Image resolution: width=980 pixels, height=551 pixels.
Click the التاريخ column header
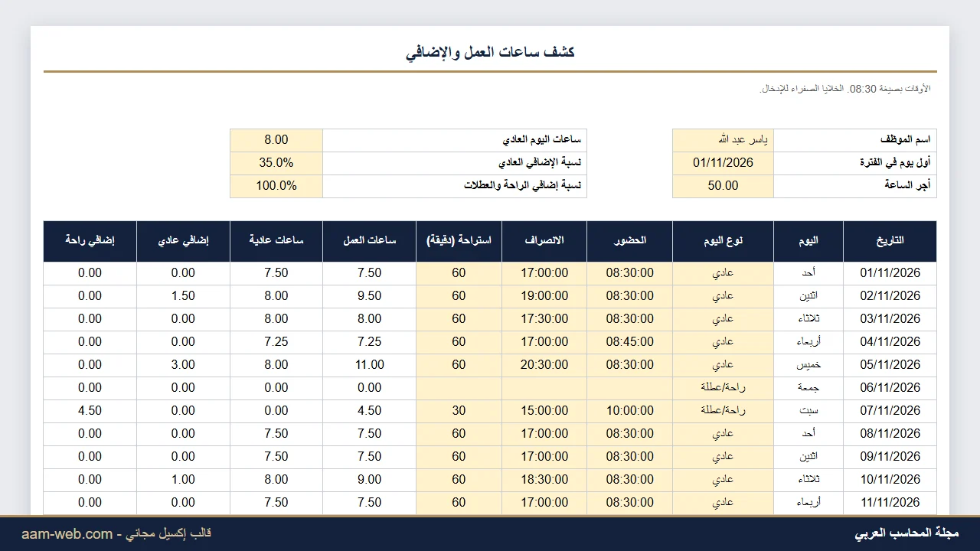coord(890,241)
